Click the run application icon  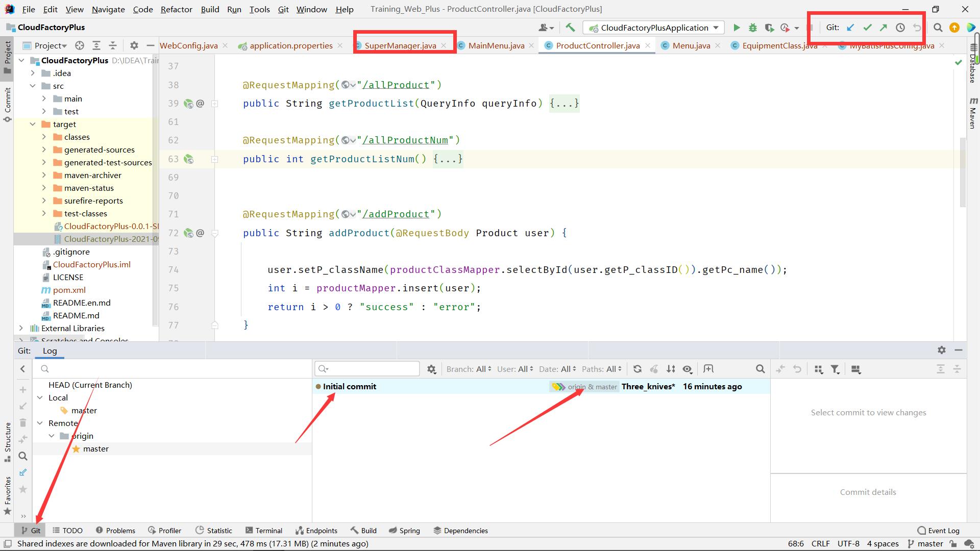coord(737,28)
